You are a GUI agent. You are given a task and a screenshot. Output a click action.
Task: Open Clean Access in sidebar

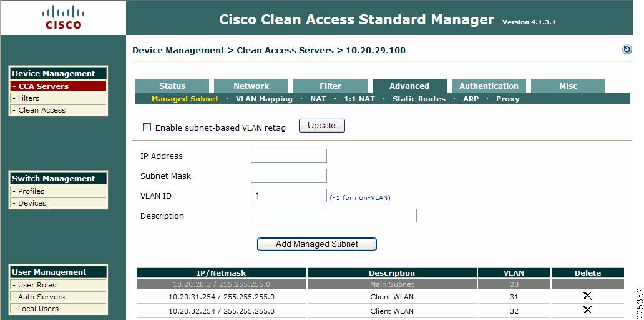tap(58, 110)
